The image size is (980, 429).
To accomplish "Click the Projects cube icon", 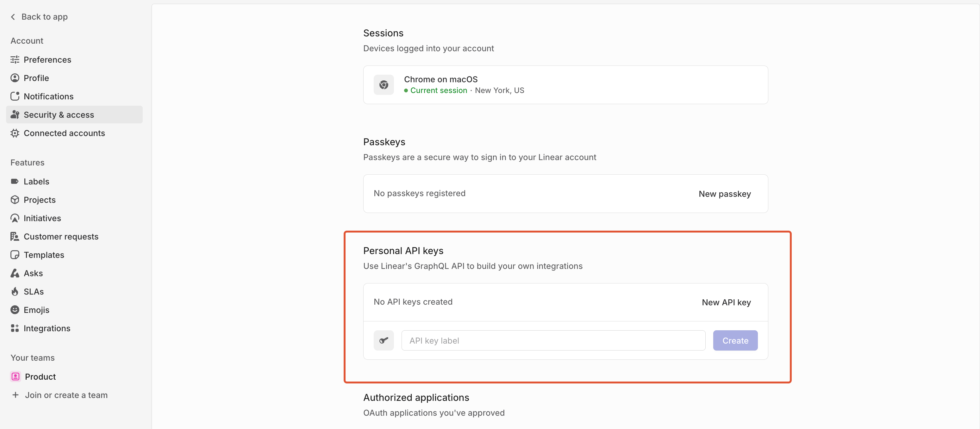I will 15,200.
